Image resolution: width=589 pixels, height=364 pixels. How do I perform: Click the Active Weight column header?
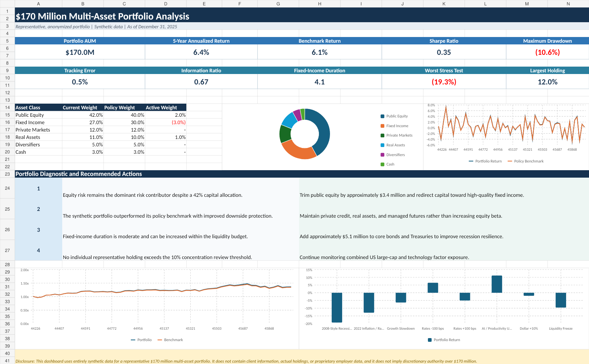(x=165, y=107)
